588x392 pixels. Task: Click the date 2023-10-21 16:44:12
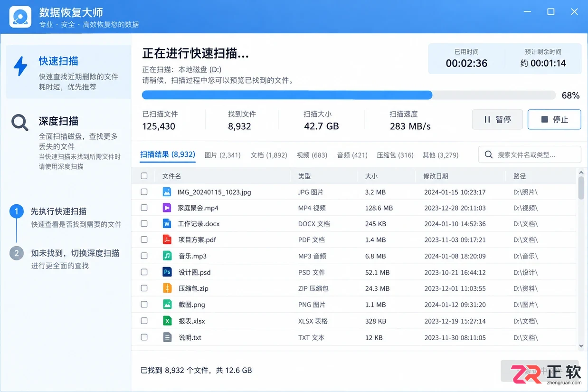pyautogui.click(x=455, y=272)
